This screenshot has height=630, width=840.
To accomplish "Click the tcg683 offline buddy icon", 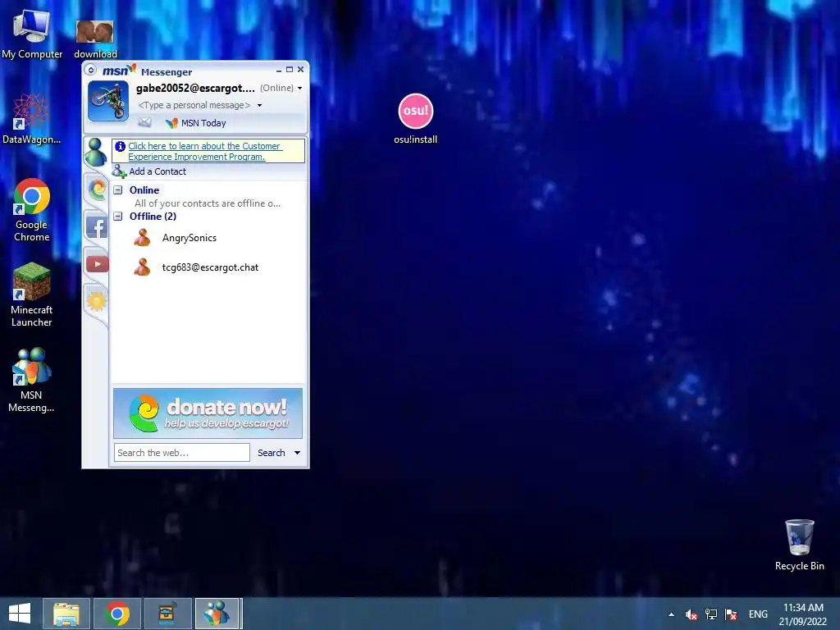I will click(x=143, y=267).
